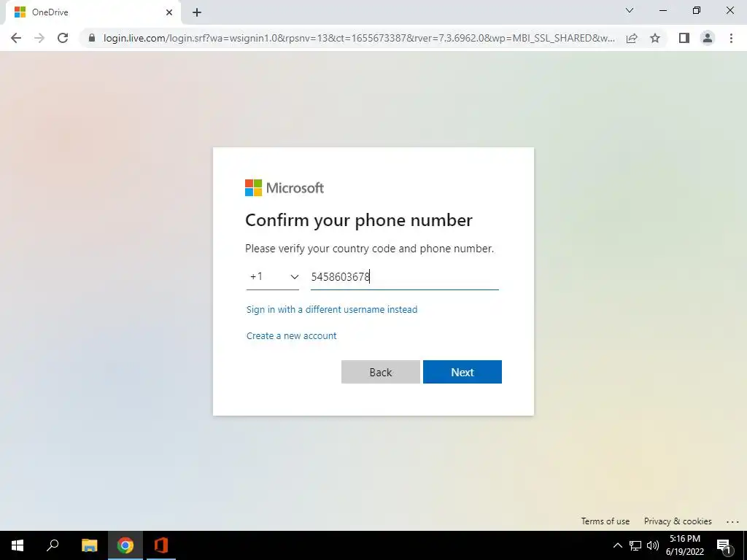The height and width of the screenshot is (560, 747).
Task: Click the address bar URL
Action: pos(359,38)
